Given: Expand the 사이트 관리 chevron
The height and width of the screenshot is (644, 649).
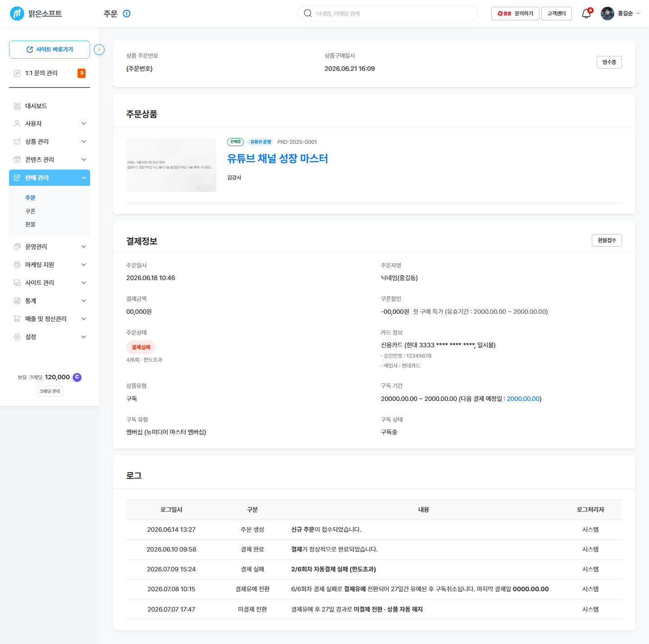Looking at the screenshot, I should click(x=84, y=283).
